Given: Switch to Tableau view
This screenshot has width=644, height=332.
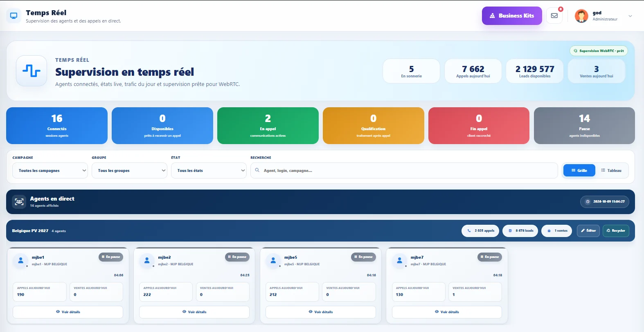Looking at the screenshot, I should (611, 170).
